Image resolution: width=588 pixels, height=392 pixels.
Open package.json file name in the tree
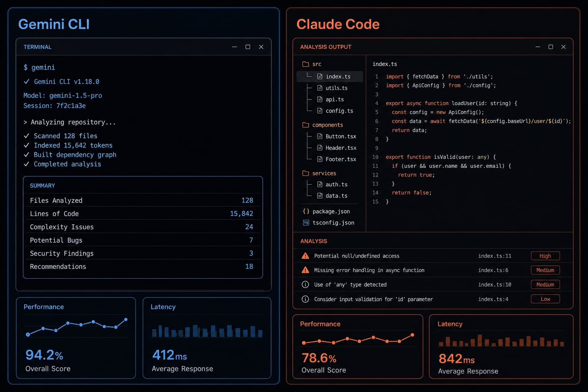click(331, 211)
